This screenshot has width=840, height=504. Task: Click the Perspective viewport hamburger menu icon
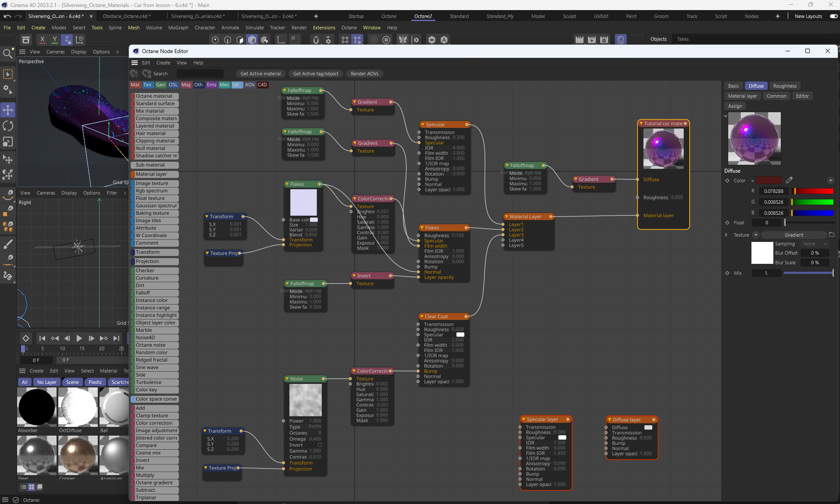22,52
